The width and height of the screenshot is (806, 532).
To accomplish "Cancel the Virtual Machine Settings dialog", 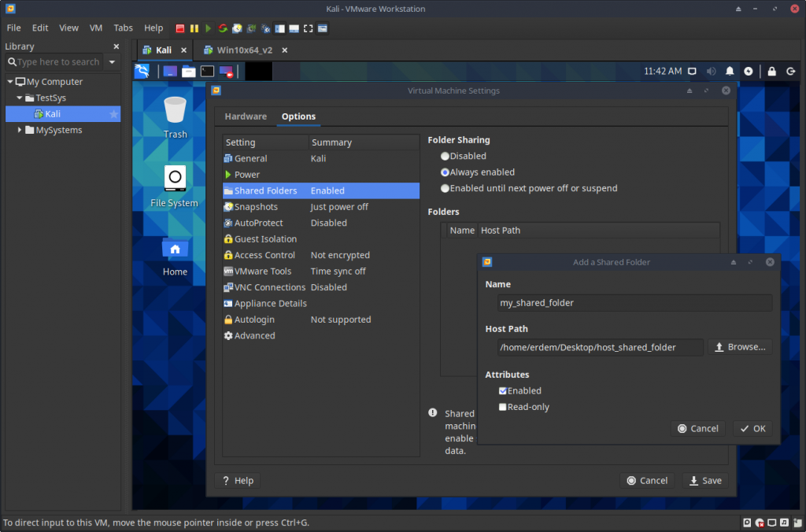I will click(647, 481).
